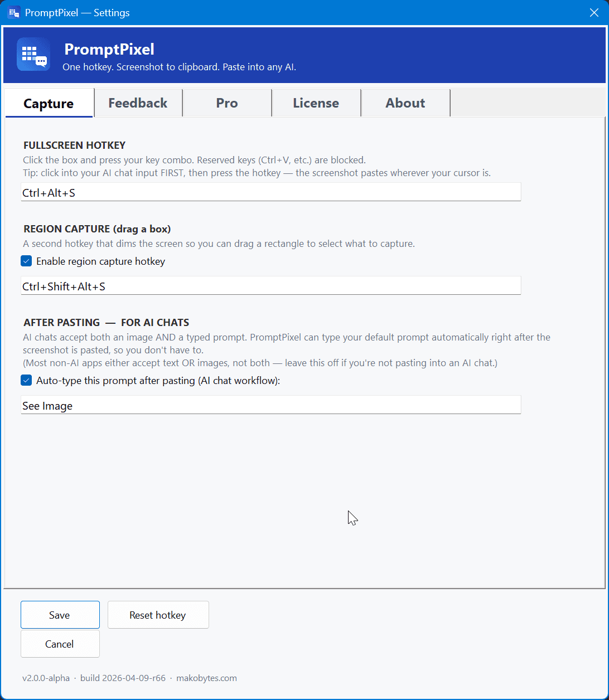Close the Settings window

point(594,12)
